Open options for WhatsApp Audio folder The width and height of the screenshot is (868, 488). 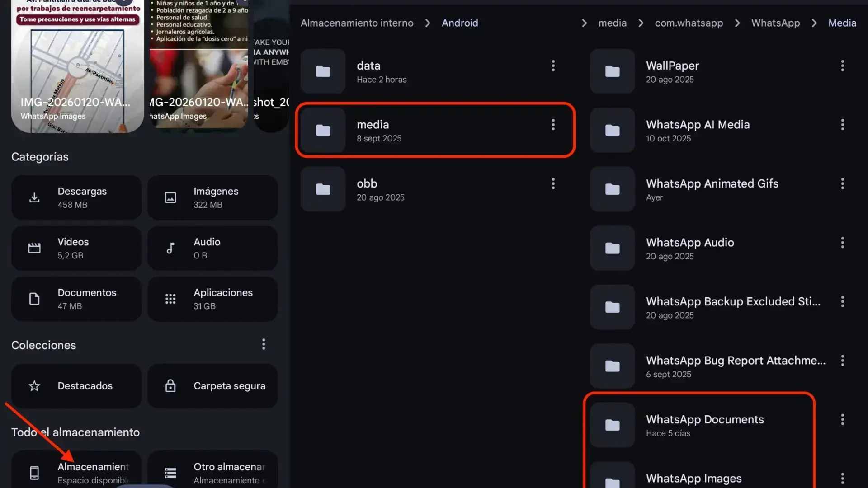coord(842,243)
